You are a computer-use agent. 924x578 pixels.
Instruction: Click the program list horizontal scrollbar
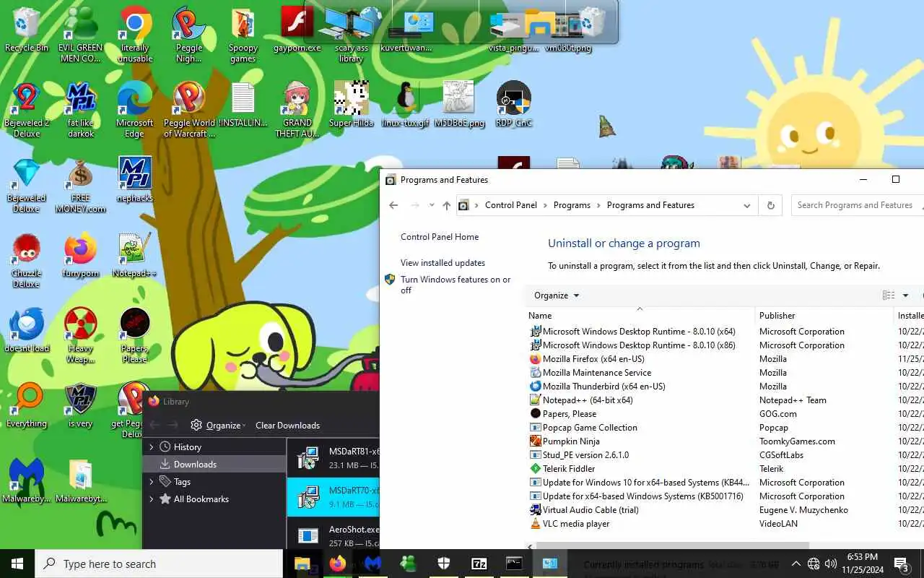[671, 545]
